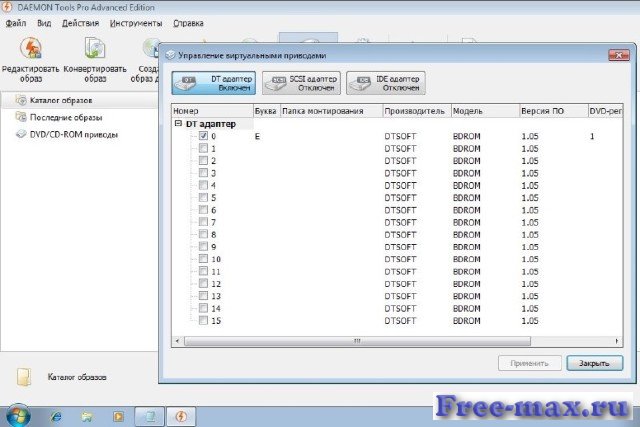
Task: Open the Действия menu
Action: 80,23
